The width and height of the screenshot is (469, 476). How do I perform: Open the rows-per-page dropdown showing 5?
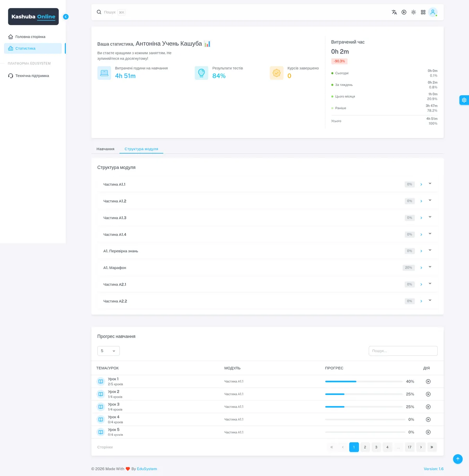[x=108, y=351]
